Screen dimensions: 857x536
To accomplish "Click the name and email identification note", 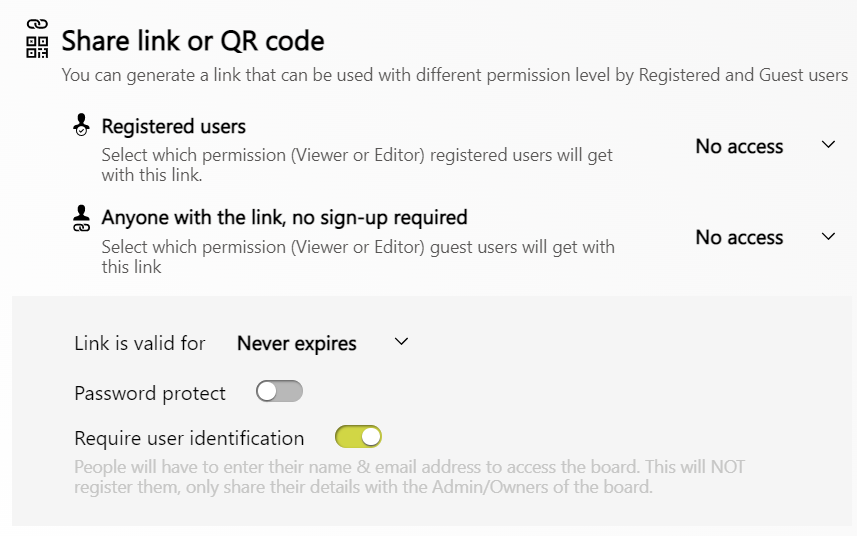I will coord(410,477).
